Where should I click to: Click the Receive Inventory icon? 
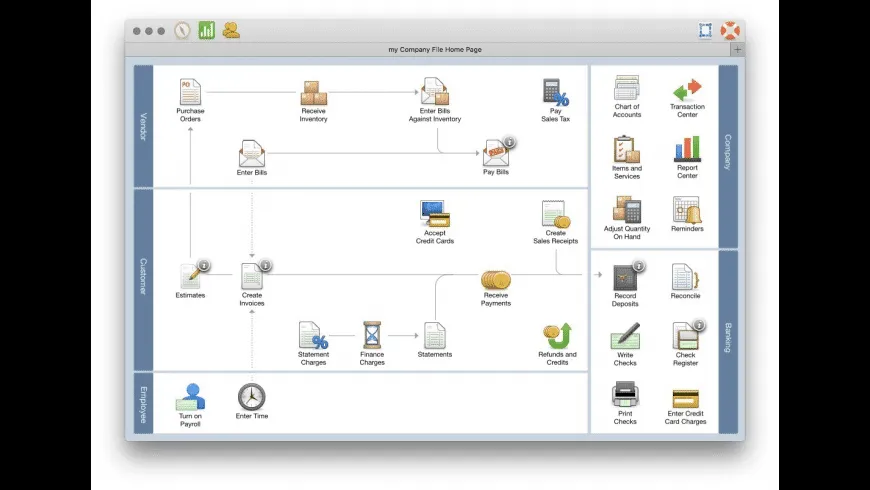pos(313,93)
